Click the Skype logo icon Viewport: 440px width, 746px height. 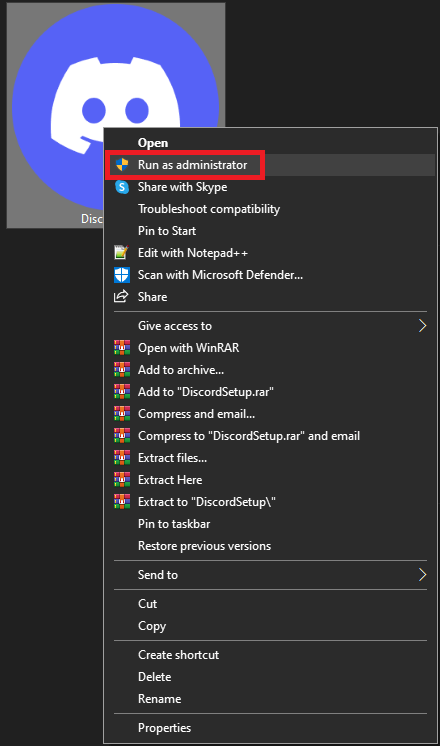tap(122, 187)
